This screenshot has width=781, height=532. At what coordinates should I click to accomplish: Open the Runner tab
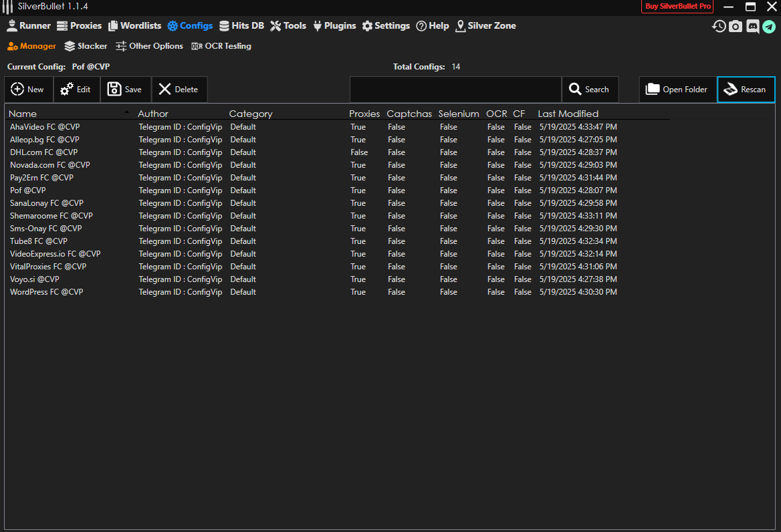[29, 26]
